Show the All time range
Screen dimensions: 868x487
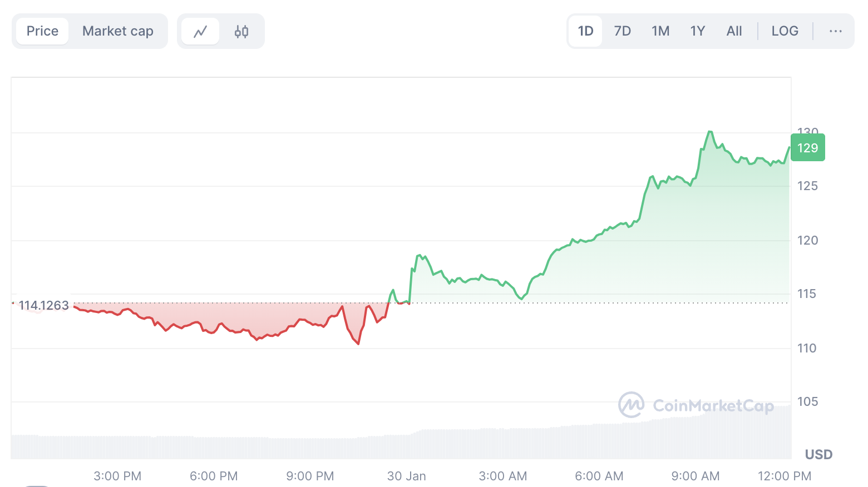point(734,31)
